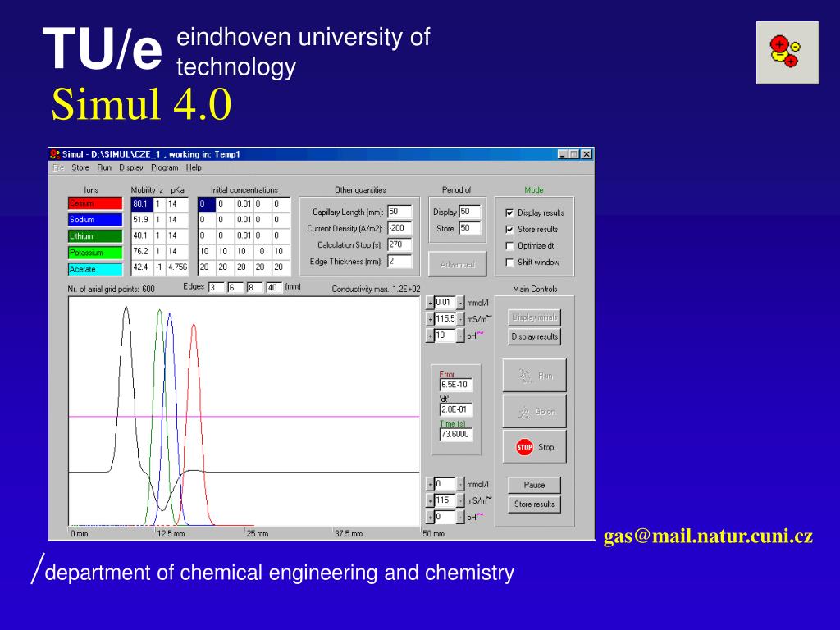
Task: Stop the simulation with the Stop button
Action: pos(534,447)
